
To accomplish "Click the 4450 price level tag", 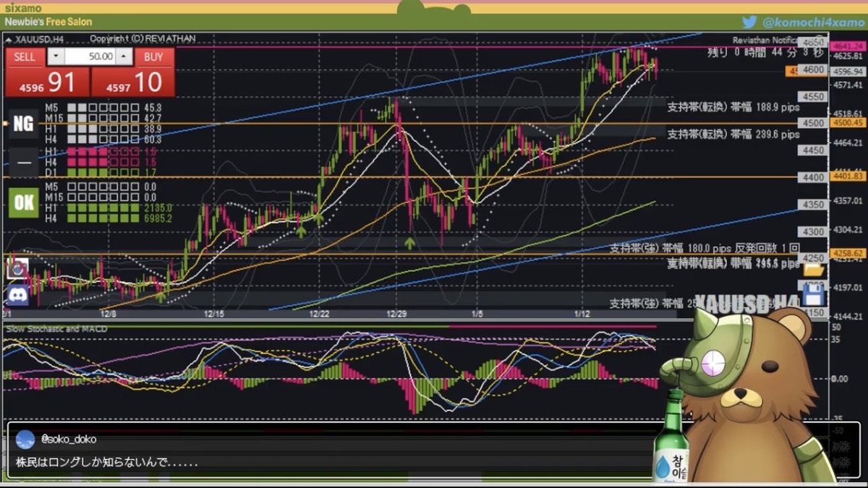I will (812, 150).
